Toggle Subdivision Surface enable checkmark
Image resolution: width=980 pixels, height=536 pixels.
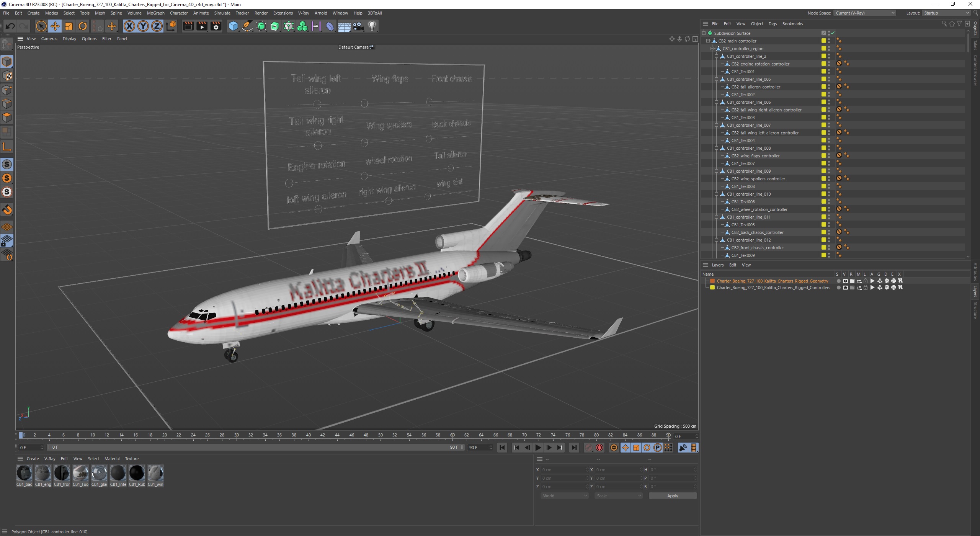[x=833, y=33]
